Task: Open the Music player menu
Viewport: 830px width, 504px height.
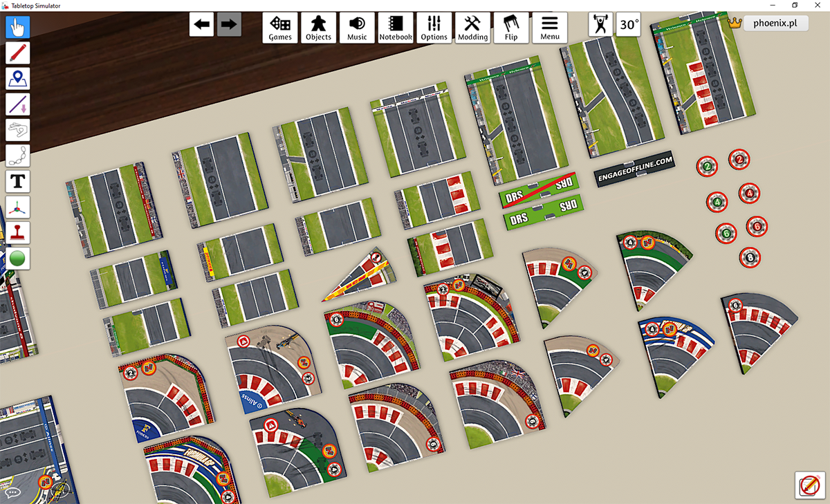Action: point(358,28)
